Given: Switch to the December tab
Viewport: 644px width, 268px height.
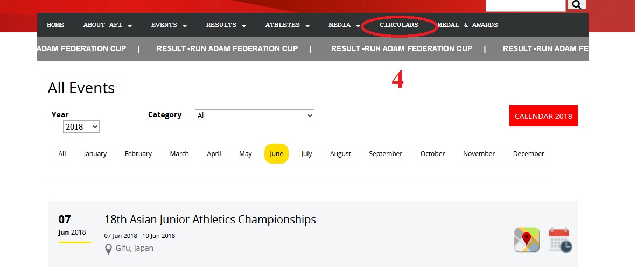Looking at the screenshot, I should point(528,154).
